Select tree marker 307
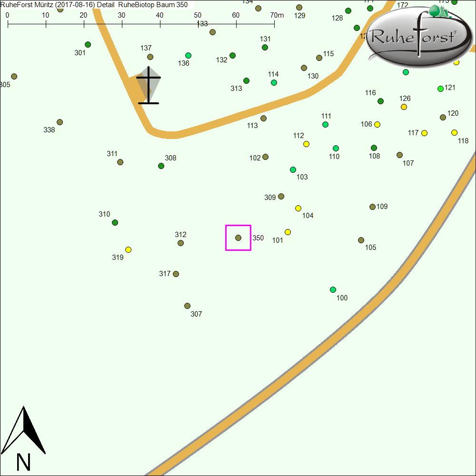The image size is (476, 476). click(x=187, y=306)
